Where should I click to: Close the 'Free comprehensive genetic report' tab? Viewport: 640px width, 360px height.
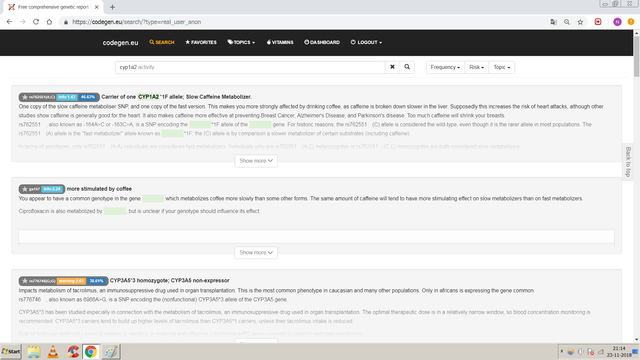click(x=96, y=7)
